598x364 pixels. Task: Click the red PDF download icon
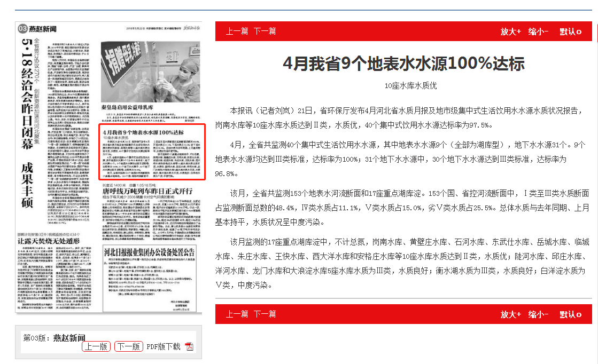(x=189, y=347)
